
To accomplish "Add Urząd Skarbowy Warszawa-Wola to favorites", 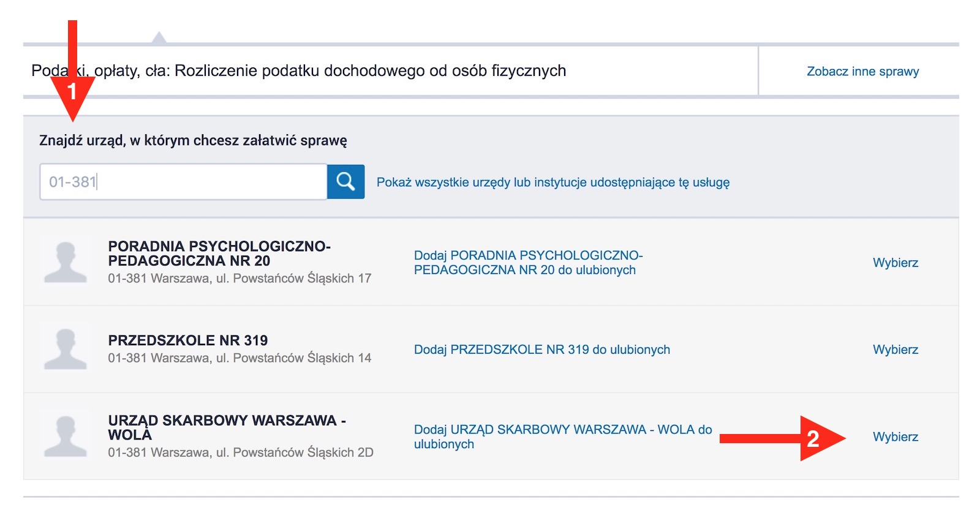I will 562,436.
